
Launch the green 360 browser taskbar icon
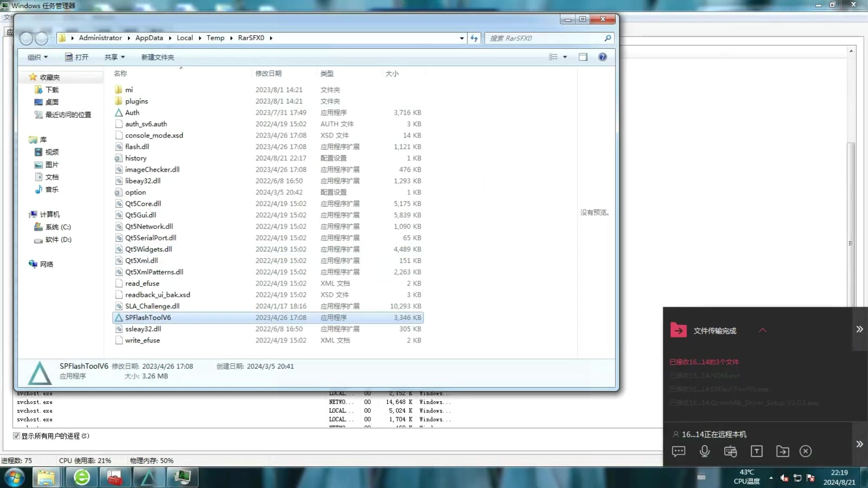click(82, 477)
